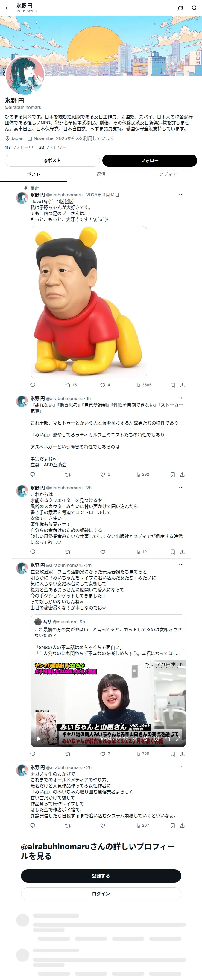Go back using the arrow icon

click(x=7, y=8)
